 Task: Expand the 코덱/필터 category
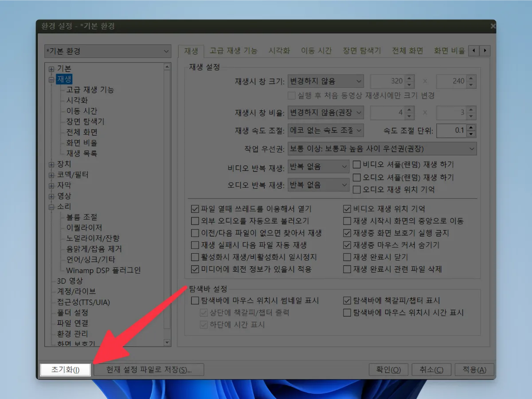click(52, 174)
